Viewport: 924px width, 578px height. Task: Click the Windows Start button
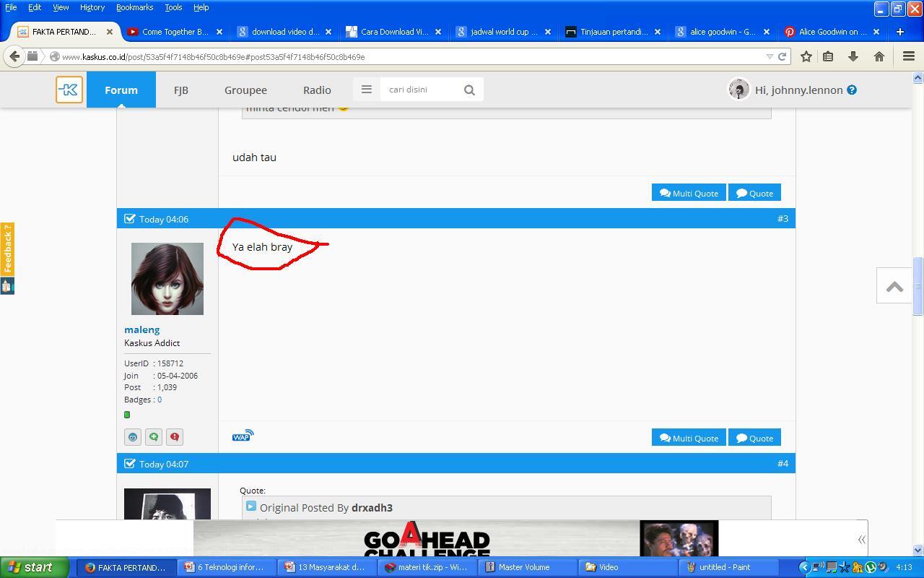point(36,567)
